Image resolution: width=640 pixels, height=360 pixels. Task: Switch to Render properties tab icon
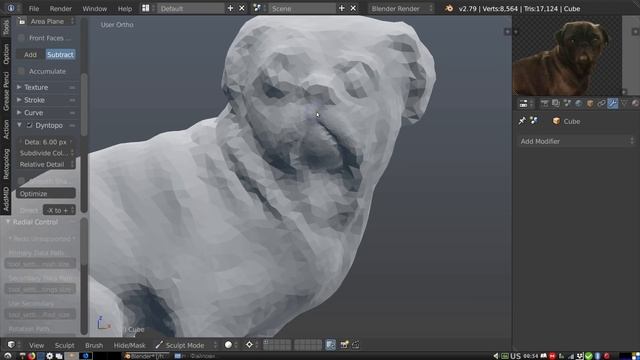pos(544,104)
